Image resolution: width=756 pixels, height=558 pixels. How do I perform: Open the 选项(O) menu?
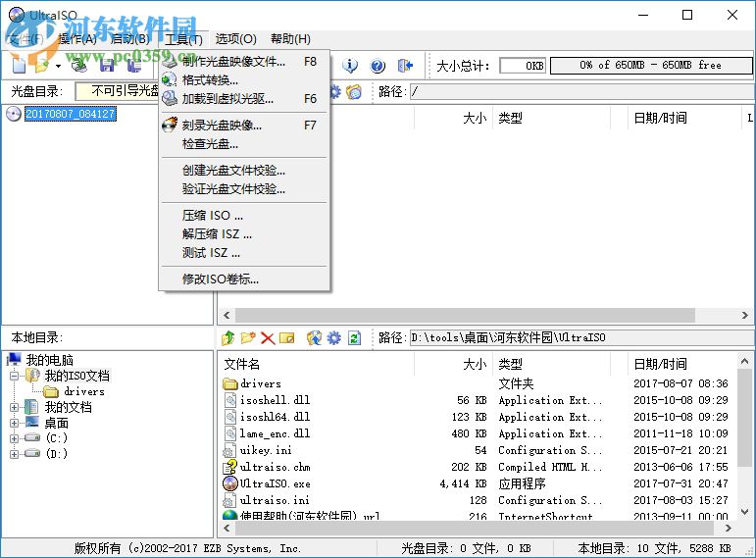pos(235,39)
